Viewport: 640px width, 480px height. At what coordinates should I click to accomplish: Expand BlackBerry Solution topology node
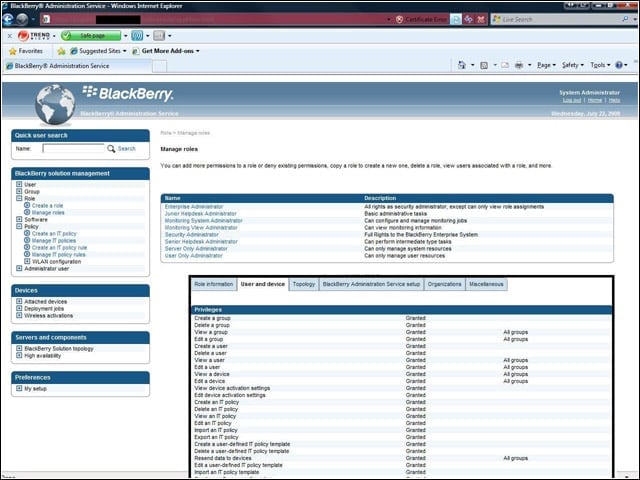pos(19,348)
